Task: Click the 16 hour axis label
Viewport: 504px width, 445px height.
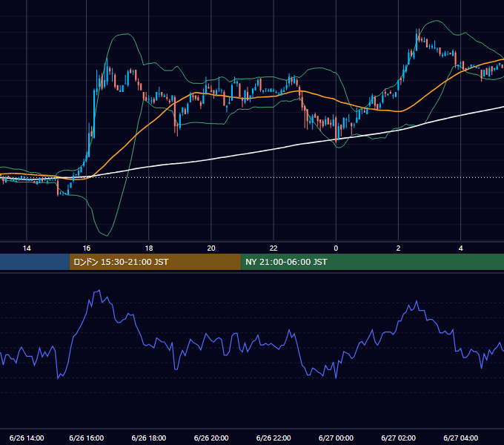Action: [87, 248]
